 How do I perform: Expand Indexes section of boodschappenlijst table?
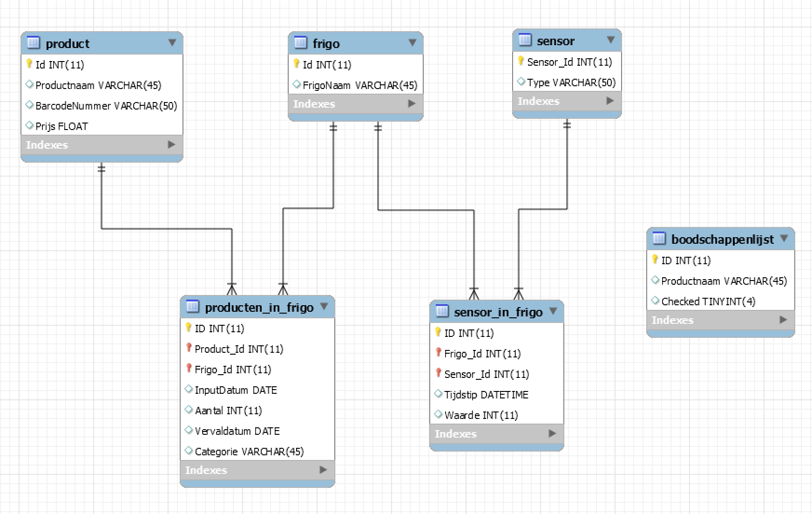pos(783,320)
